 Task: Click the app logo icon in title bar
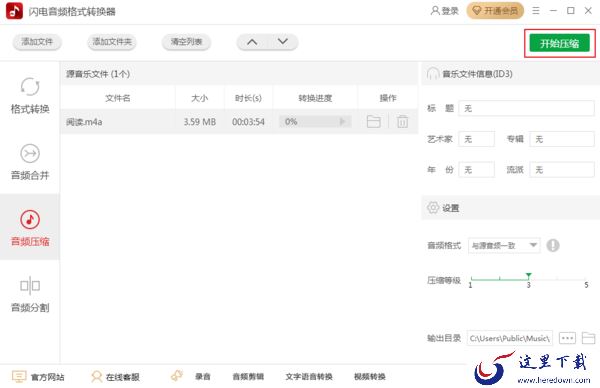pyautogui.click(x=14, y=11)
